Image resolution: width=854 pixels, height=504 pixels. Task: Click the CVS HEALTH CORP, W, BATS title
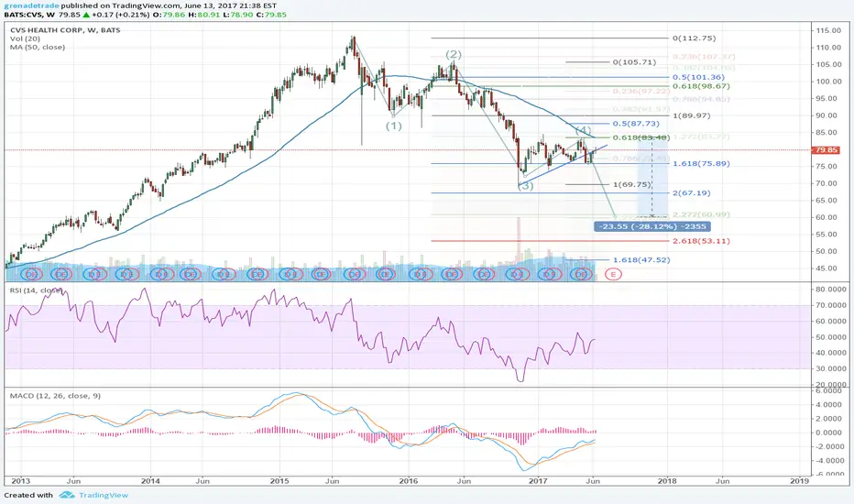[65, 30]
